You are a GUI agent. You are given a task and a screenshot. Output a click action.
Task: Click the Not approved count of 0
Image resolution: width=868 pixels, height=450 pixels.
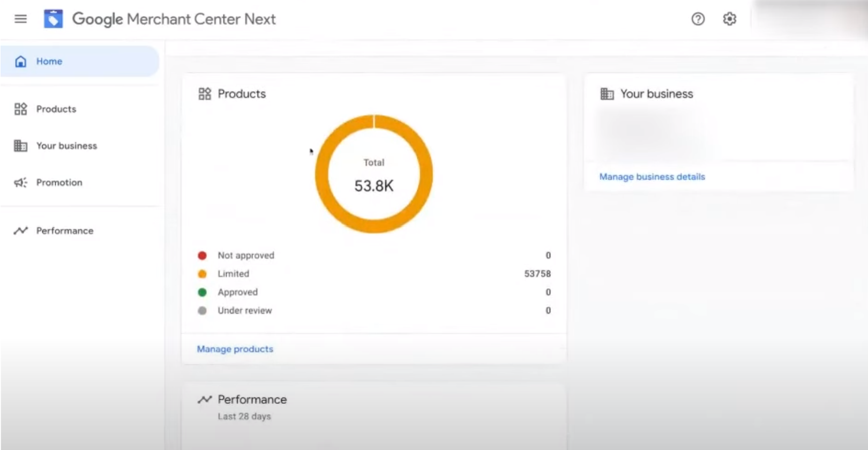coord(548,256)
